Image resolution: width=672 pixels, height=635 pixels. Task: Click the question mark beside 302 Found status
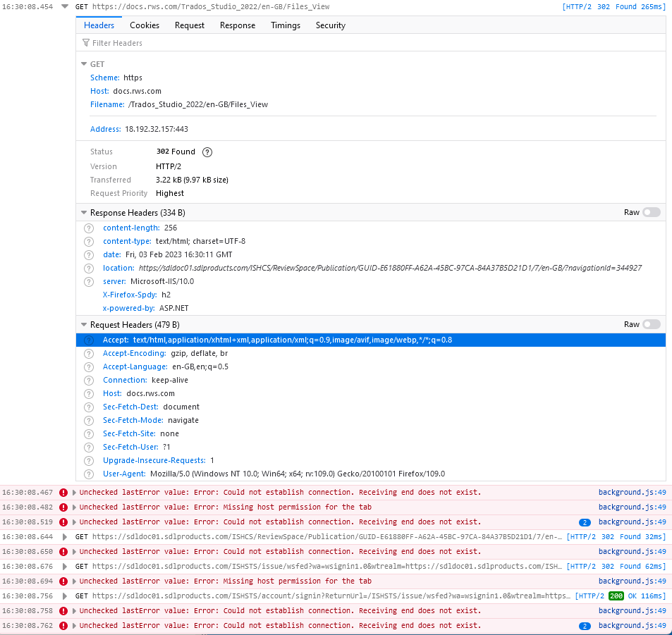(207, 152)
